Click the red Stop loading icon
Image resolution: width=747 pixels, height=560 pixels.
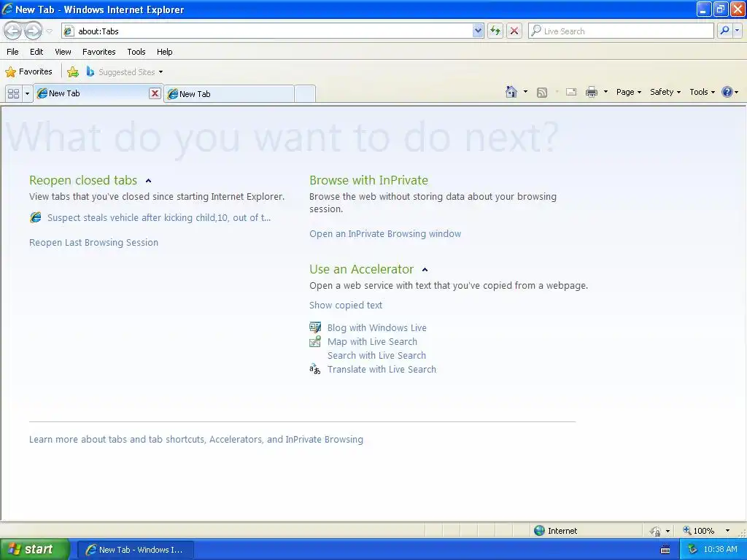click(x=514, y=31)
